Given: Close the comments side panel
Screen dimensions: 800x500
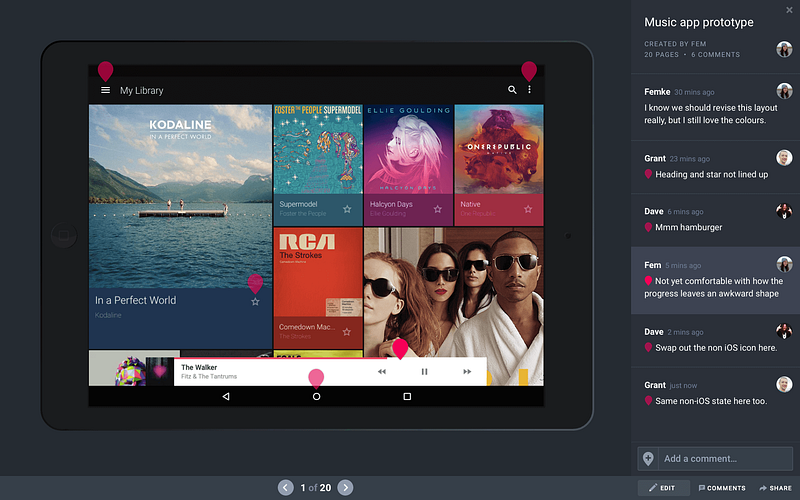Looking at the screenshot, I should click(789, 10).
